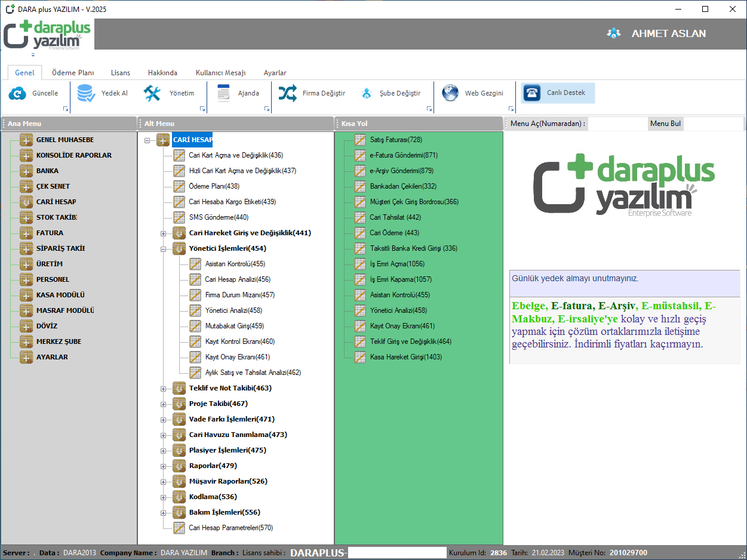Click the user icon beside AHMET ASLAN
The height and width of the screenshot is (560, 747).
coord(614,33)
